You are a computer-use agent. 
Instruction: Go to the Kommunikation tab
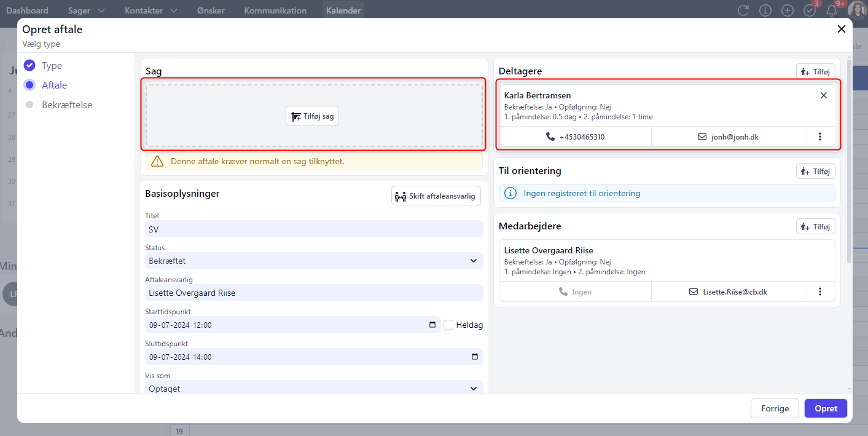click(x=275, y=10)
